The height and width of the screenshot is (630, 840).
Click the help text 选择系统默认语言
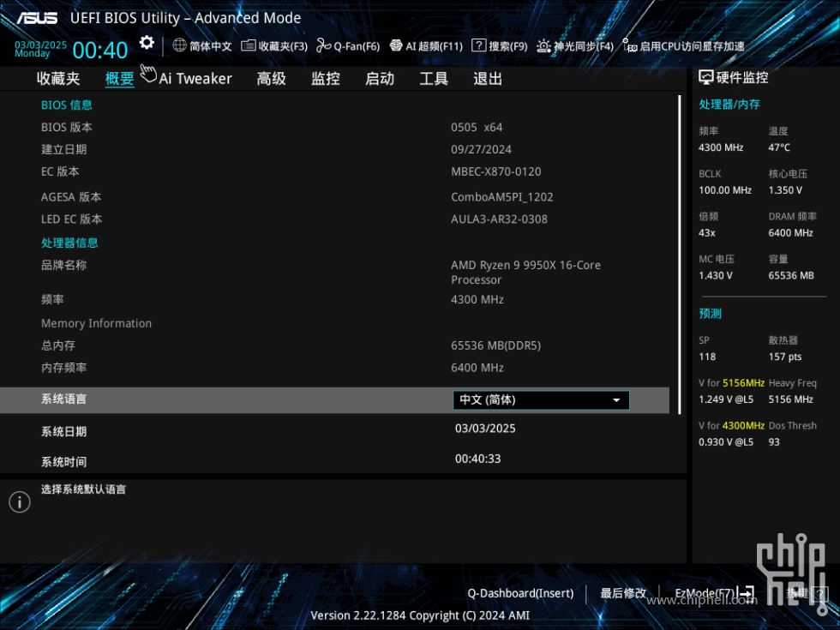(x=84, y=489)
